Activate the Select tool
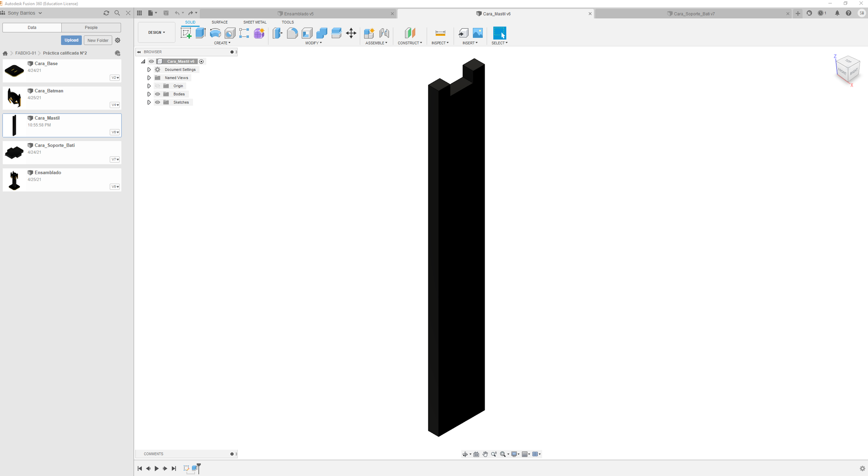 [x=499, y=33]
